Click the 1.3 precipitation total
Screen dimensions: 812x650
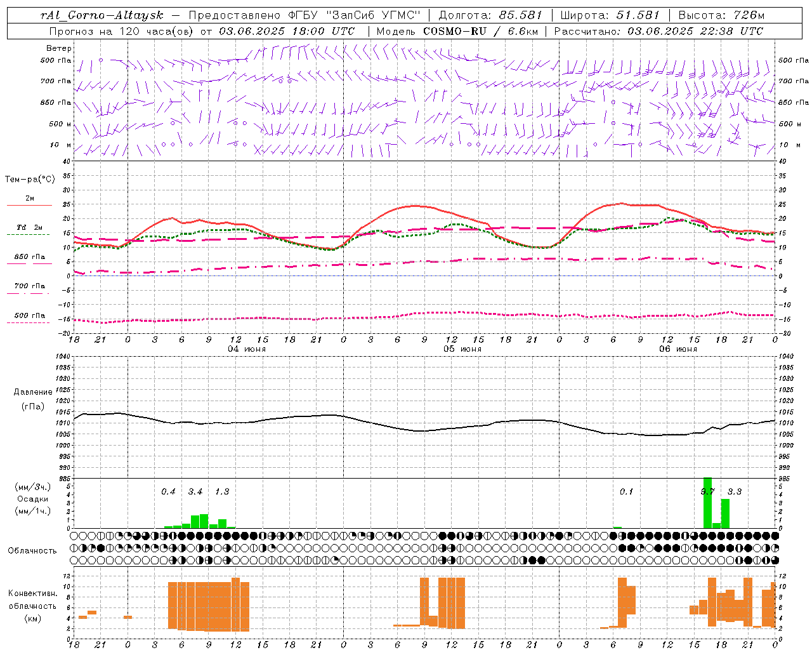coord(222,492)
